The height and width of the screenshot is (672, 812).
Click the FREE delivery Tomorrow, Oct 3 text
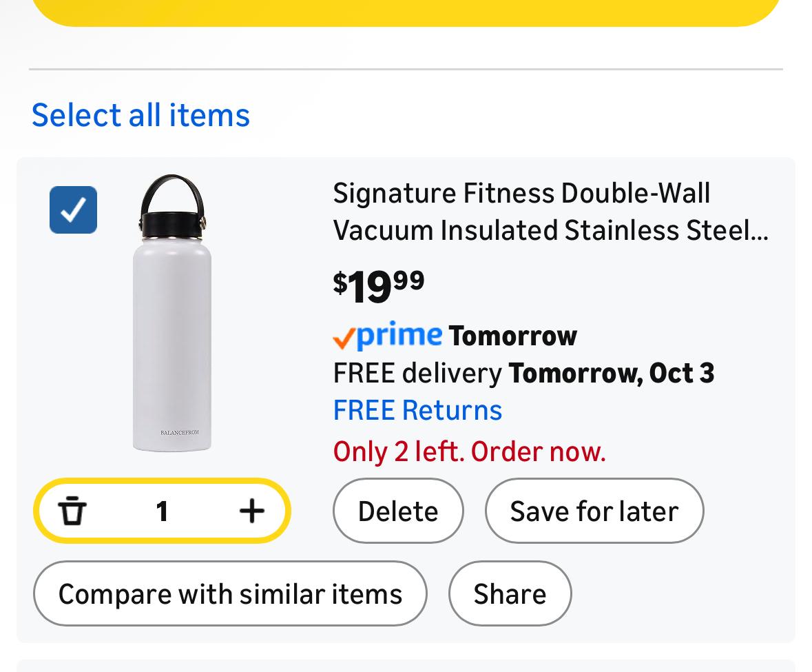point(523,373)
